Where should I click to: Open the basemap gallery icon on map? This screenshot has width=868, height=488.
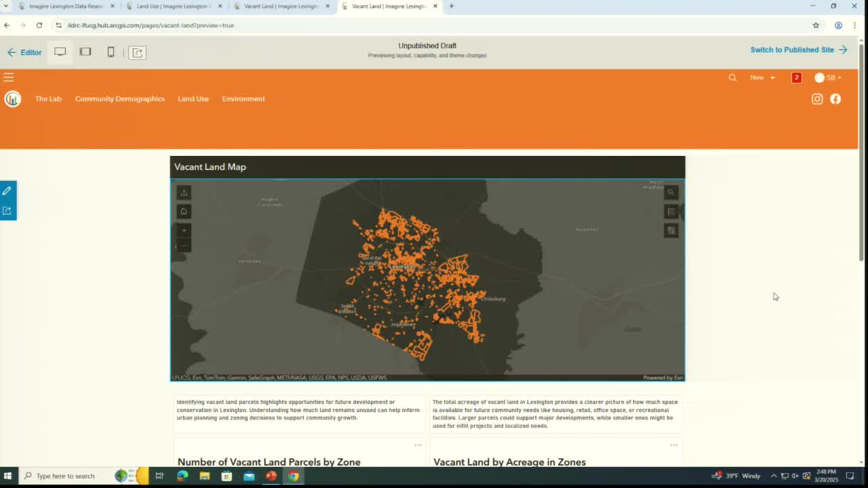pyautogui.click(x=671, y=230)
